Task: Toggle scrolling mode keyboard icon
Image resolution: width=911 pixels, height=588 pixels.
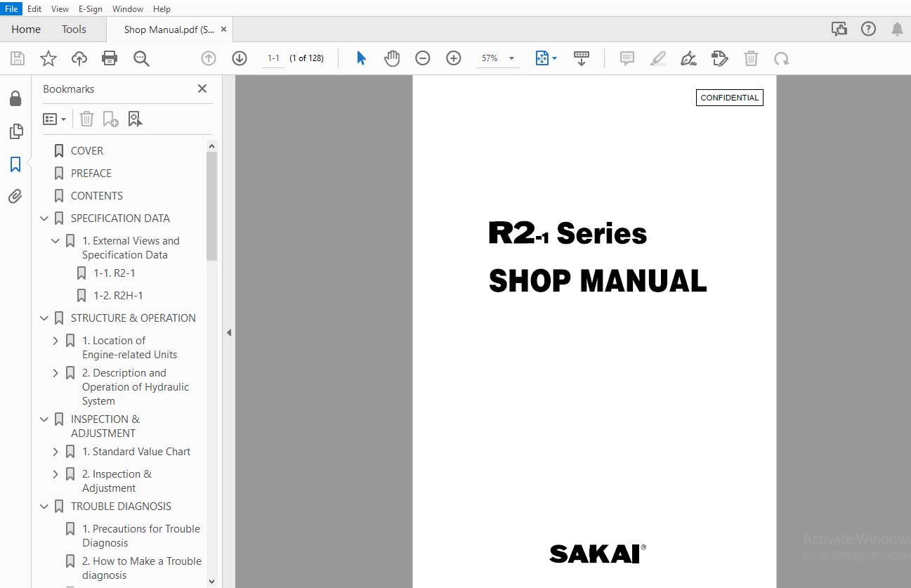Action: [x=581, y=58]
